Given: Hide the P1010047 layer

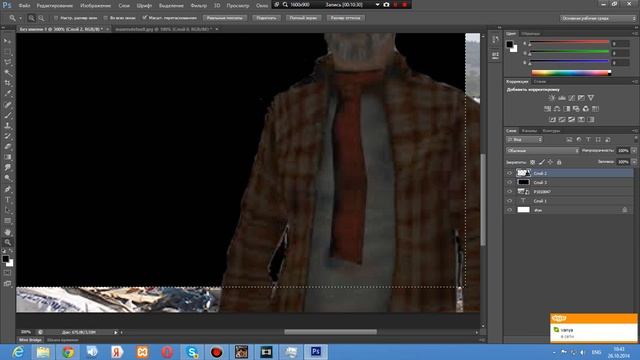Looking at the screenshot, I should (509, 191).
